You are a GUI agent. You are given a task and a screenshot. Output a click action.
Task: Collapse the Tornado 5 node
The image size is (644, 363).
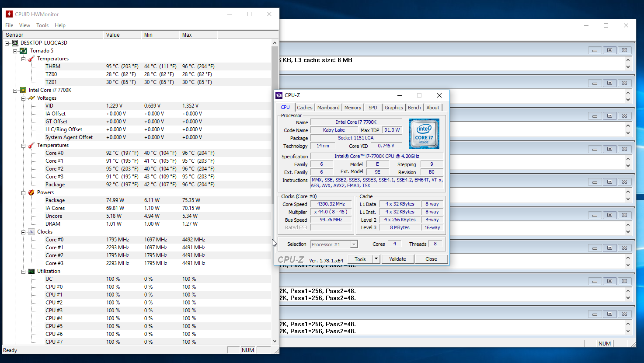click(15, 51)
